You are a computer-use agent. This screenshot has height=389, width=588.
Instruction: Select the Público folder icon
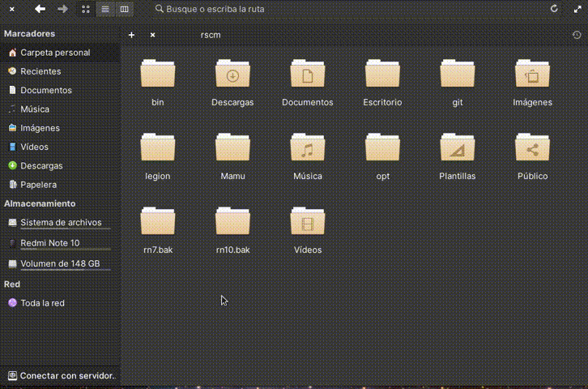(x=532, y=147)
